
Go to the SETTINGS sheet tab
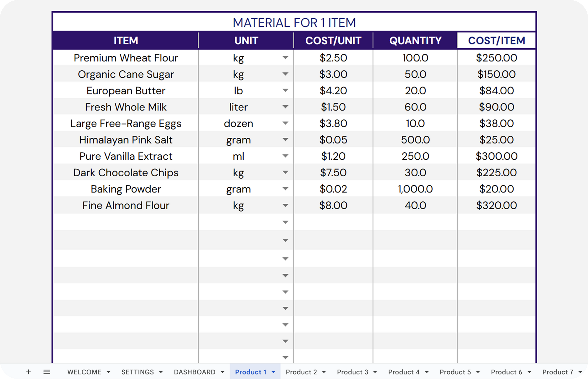click(138, 372)
